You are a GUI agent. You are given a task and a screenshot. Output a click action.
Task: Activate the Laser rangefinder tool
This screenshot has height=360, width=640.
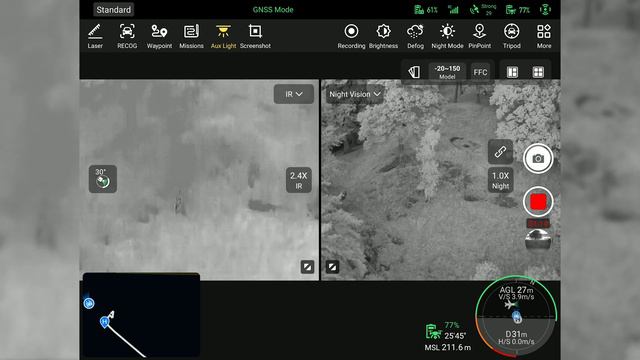click(x=95, y=36)
